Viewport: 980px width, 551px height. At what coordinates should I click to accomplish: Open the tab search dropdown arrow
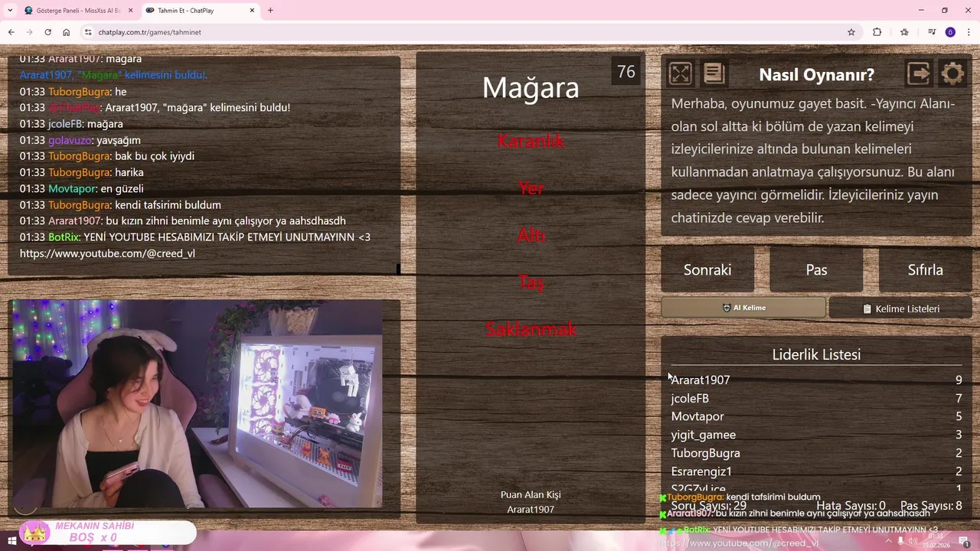10,11
